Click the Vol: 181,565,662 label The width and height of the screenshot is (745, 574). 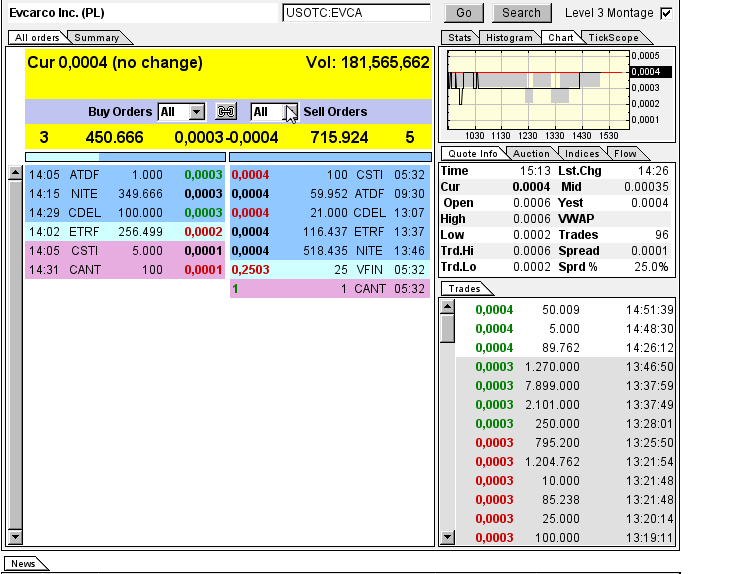pos(367,62)
